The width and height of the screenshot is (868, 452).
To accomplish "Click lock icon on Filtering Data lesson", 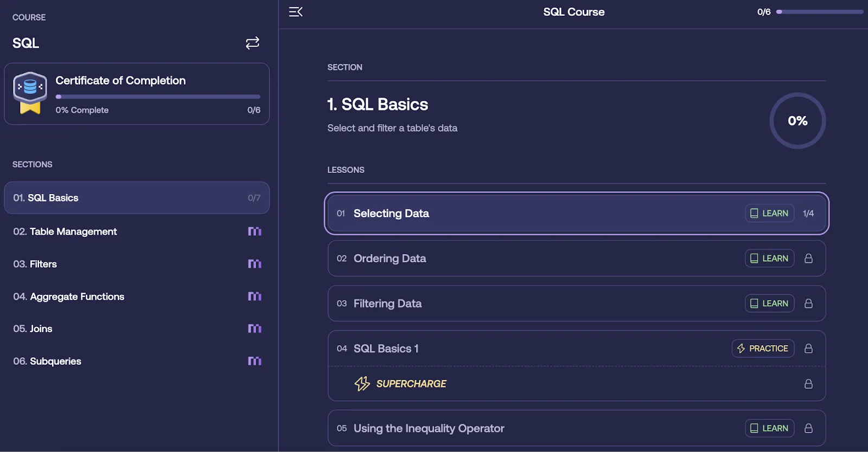I will [x=808, y=304].
